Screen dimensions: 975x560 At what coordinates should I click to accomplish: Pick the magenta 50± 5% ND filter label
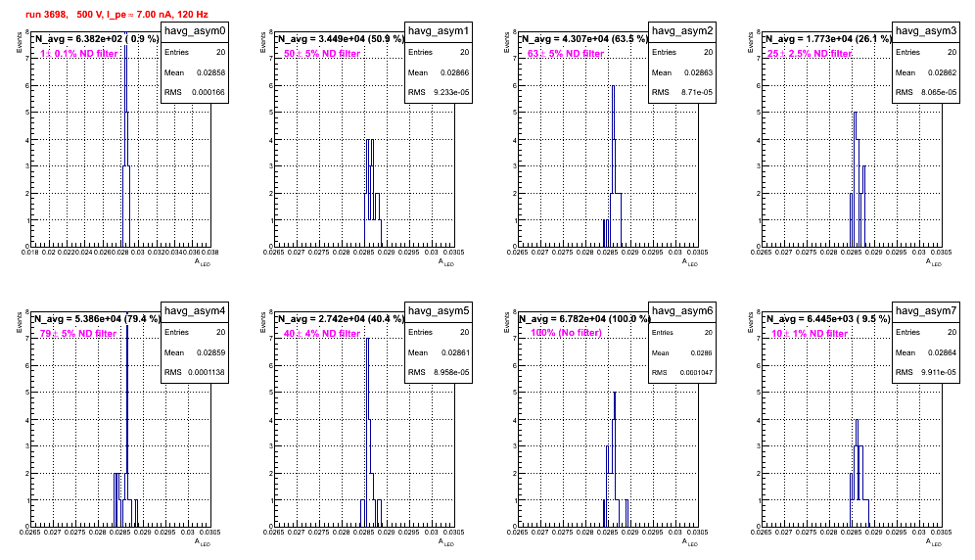322,54
